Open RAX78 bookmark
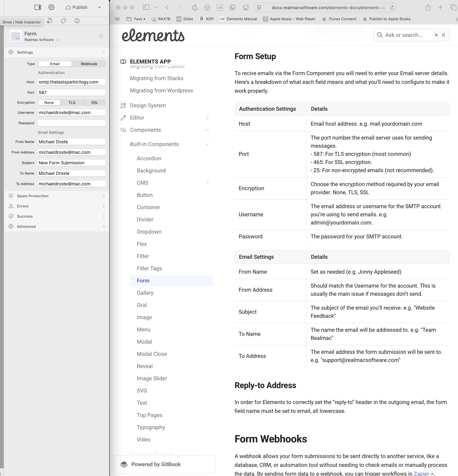 point(161,19)
